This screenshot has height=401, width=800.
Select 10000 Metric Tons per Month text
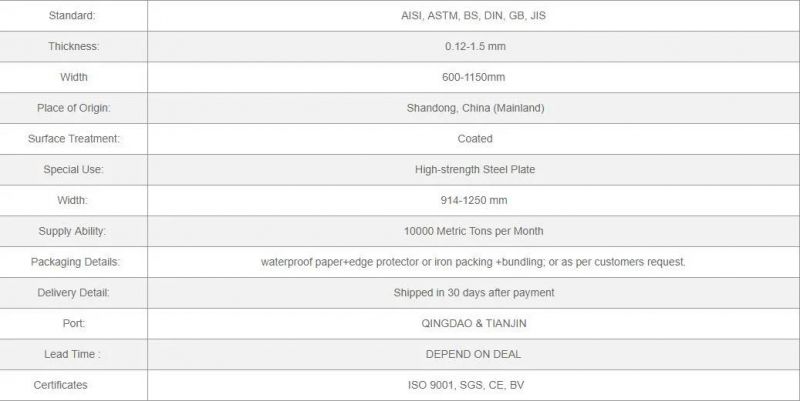(473, 231)
